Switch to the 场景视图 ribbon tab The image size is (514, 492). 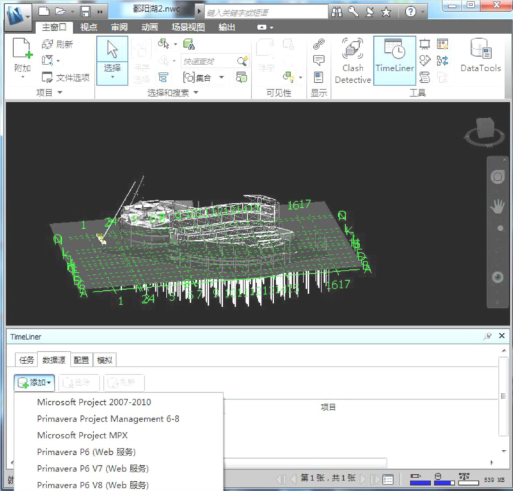188,27
